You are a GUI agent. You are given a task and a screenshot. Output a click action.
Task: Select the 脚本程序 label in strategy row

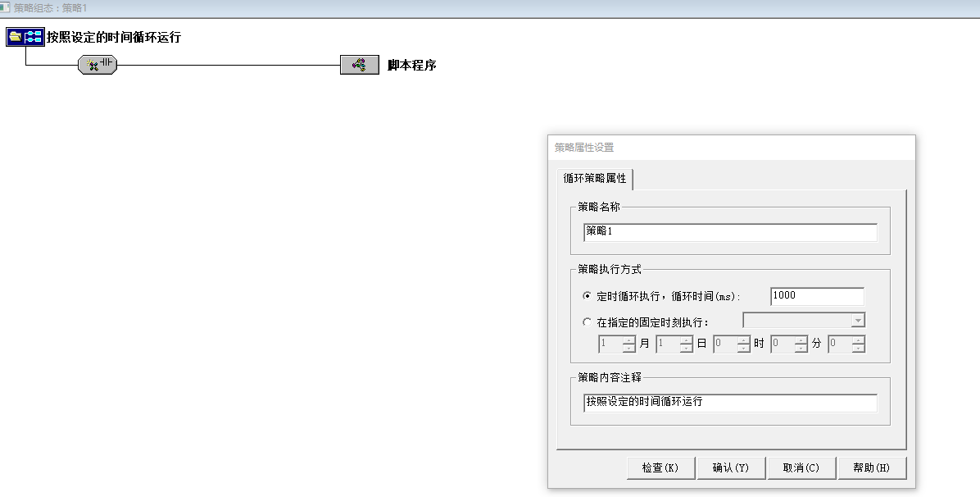411,65
